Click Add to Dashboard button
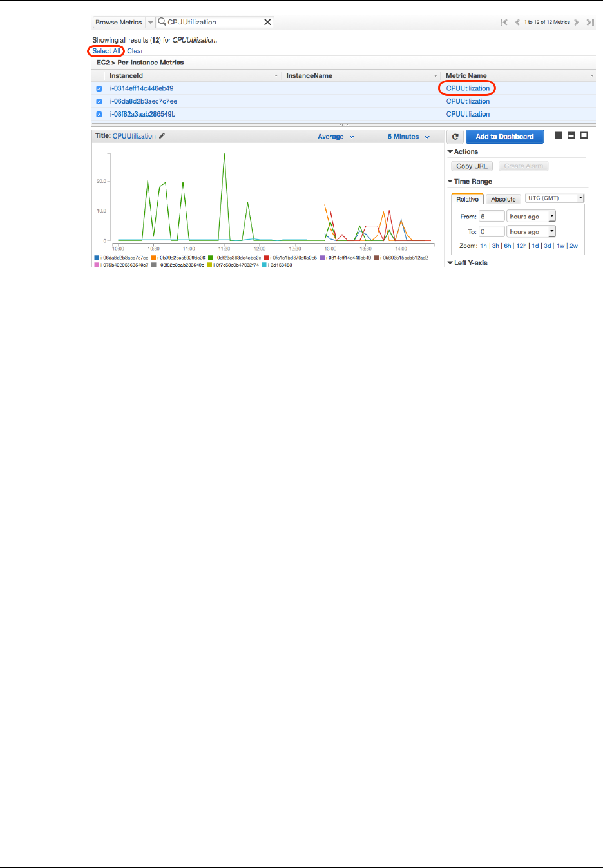The image size is (603, 868). [504, 137]
